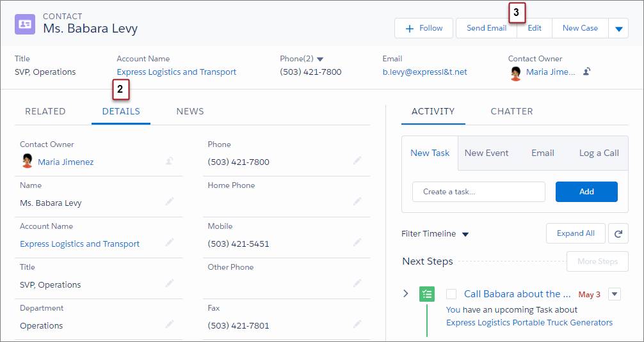
Task: Click change owner icon beside Maria Jime... in header
Action: (x=586, y=72)
